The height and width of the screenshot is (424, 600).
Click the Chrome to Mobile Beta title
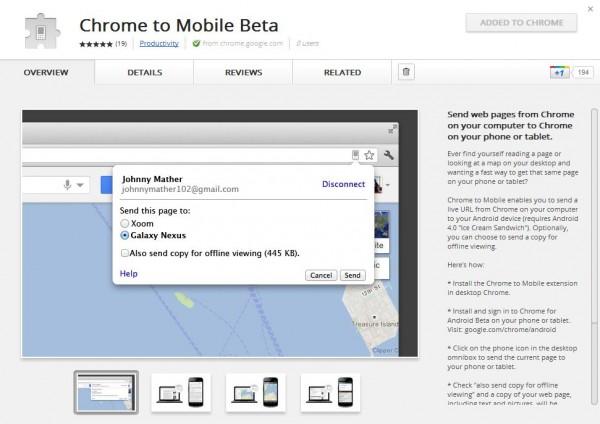point(179,25)
